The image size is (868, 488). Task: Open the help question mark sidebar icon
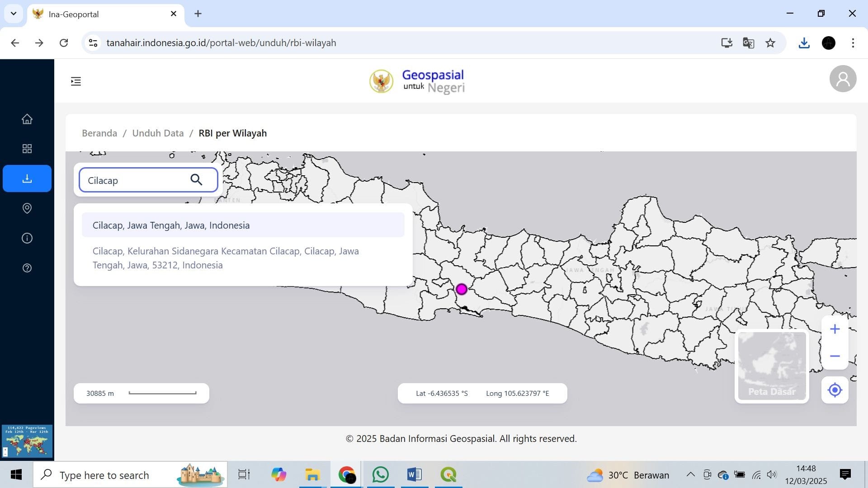tap(27, 268)
